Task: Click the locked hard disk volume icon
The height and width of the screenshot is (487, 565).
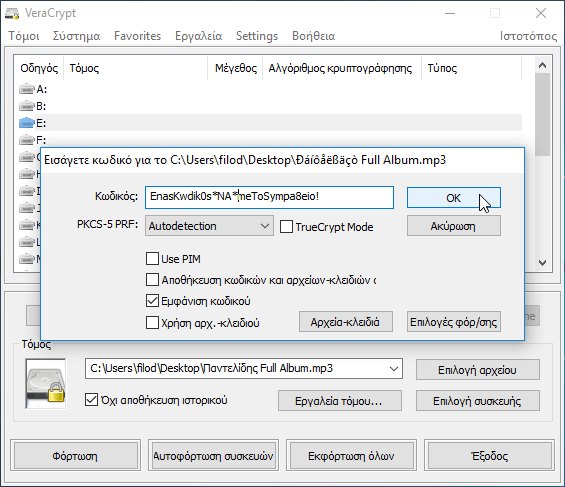Action: point(46,384)
